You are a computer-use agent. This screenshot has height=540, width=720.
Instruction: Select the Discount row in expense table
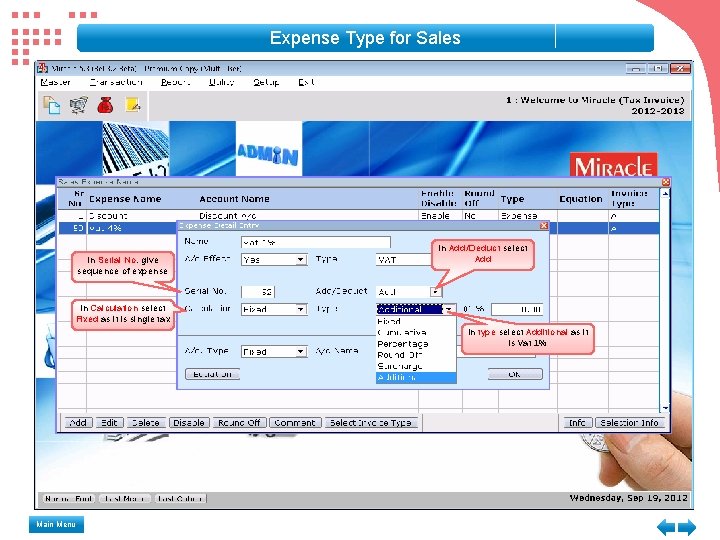(358, 216)
